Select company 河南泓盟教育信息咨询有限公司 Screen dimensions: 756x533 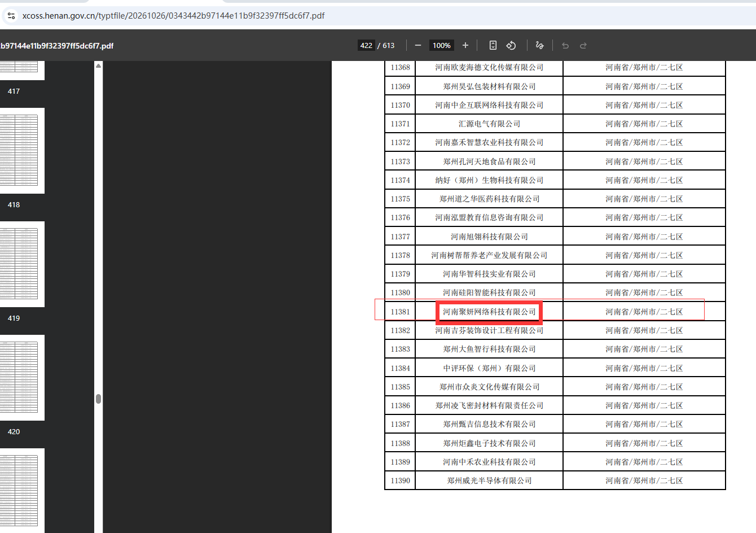pos(489,217)
